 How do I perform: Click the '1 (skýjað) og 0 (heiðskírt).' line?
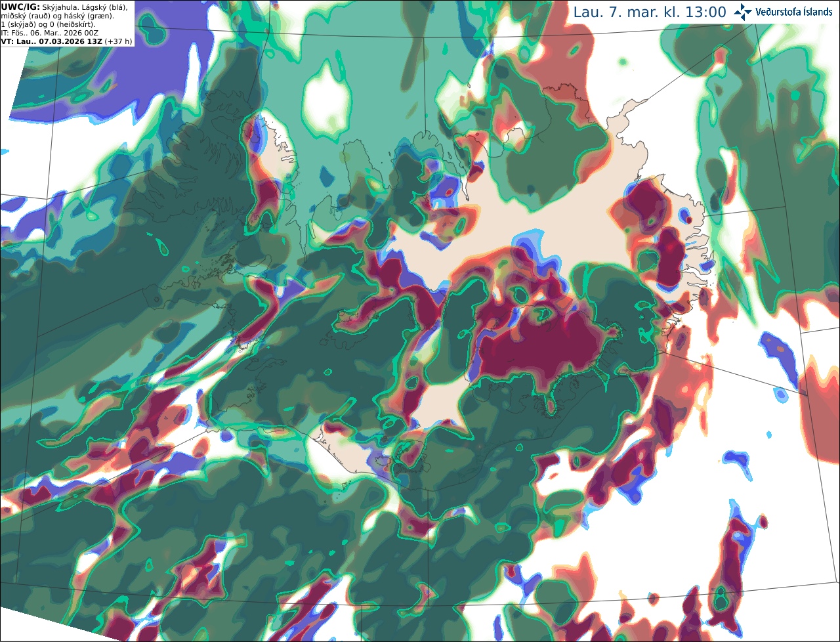pyautogui.click(x=49, y=24)
